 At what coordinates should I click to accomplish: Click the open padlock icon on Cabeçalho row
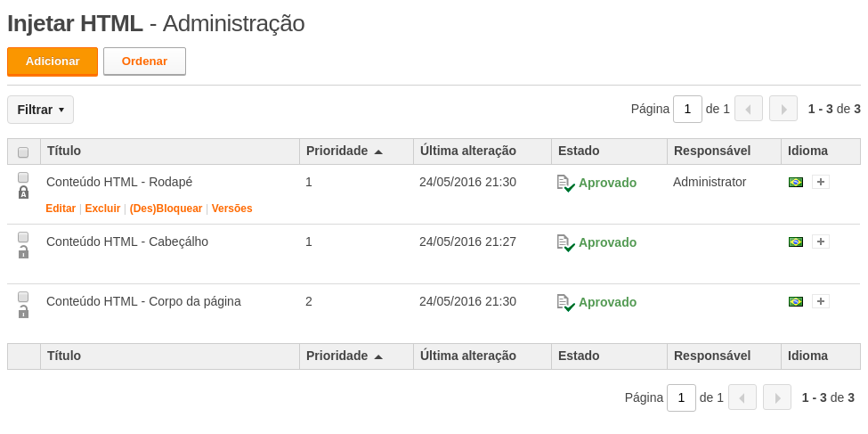(23, 252)
